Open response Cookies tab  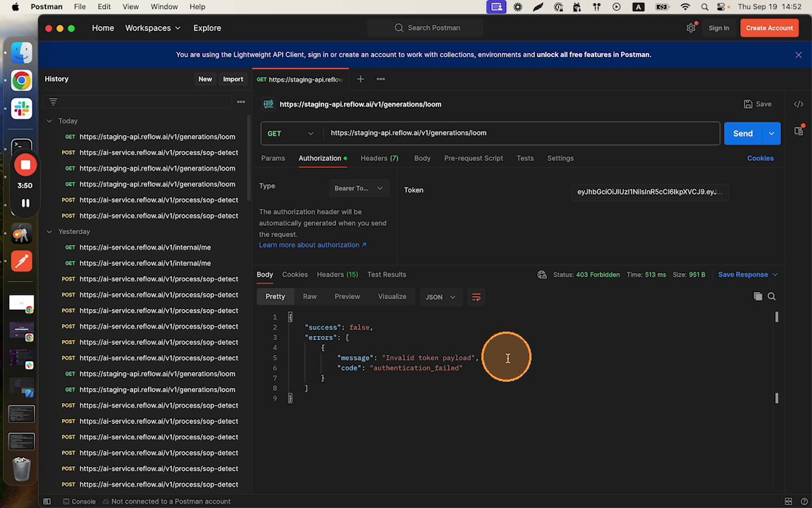click(x=295, y=274)
